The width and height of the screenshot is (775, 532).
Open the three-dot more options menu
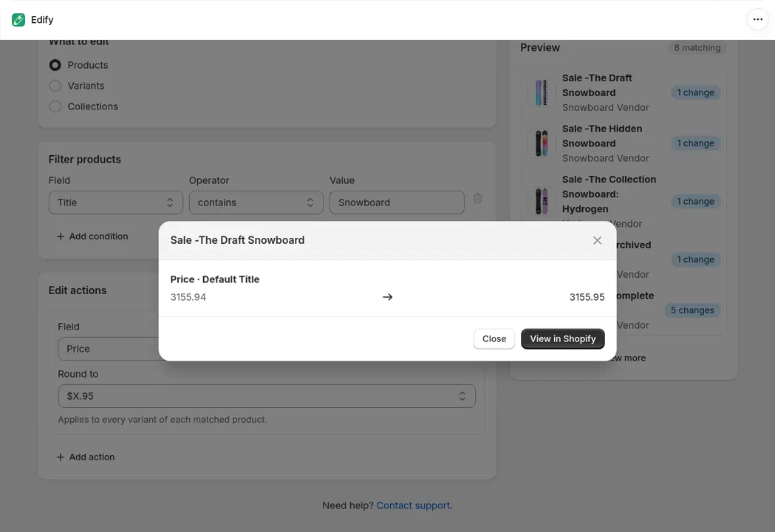coord(758,20)
